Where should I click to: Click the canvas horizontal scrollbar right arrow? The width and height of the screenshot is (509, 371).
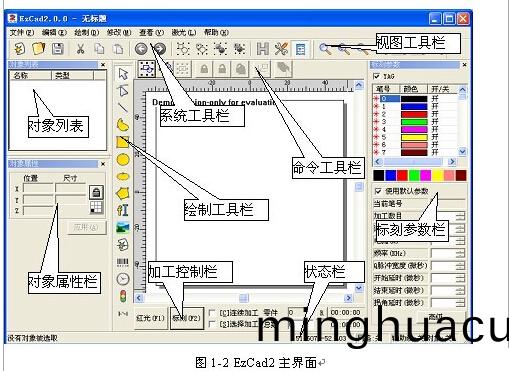349,298
